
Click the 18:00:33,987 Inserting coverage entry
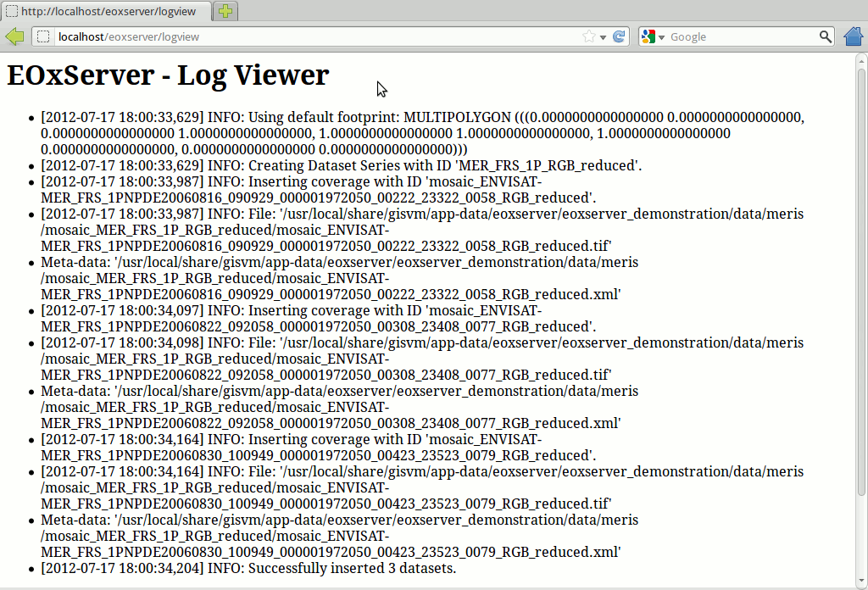click(319, 190)
